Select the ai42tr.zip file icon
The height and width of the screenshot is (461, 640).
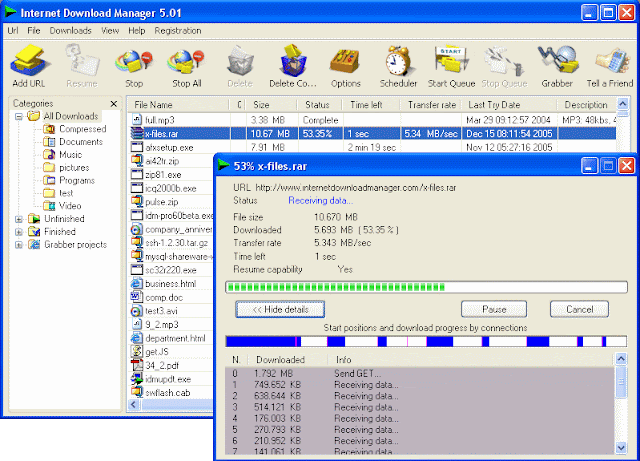click(x=136, y=160)
